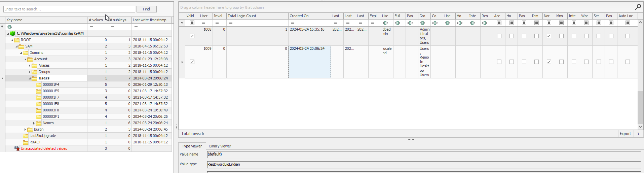Image resolution: width=644 pixels, height=173 pixels.
Task: Click the Unassociated deleted values icon
Action: [17, 148]
